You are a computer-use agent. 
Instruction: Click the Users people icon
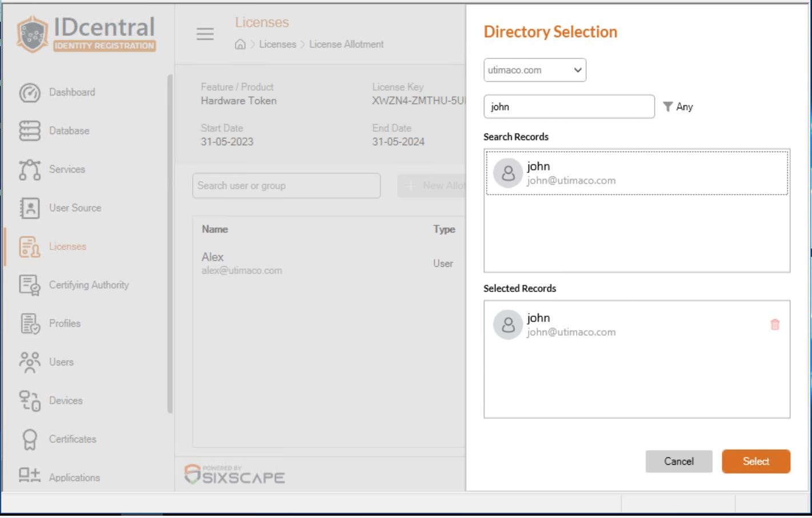tap(30, 362)
